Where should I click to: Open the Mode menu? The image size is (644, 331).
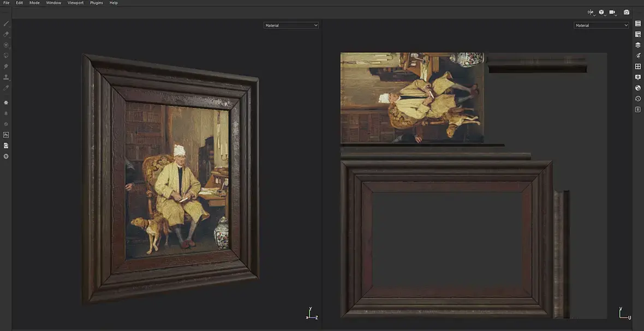(34, 3)
